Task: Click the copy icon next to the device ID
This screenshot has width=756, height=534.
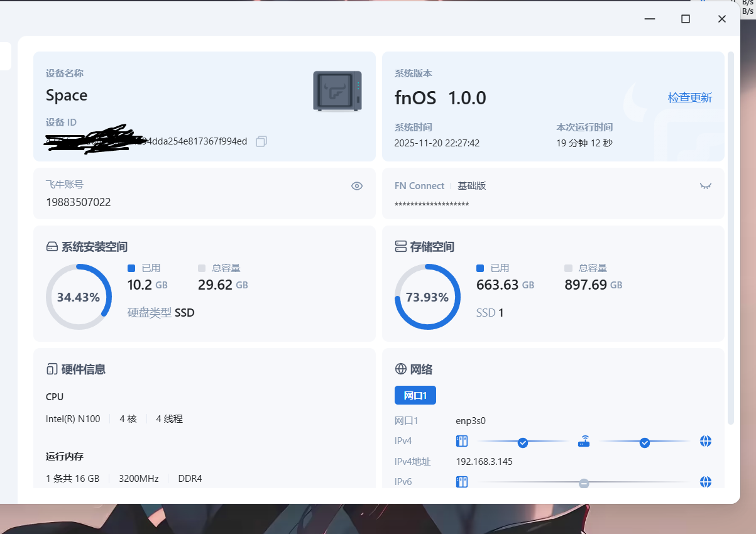Action: coord(261,141)
